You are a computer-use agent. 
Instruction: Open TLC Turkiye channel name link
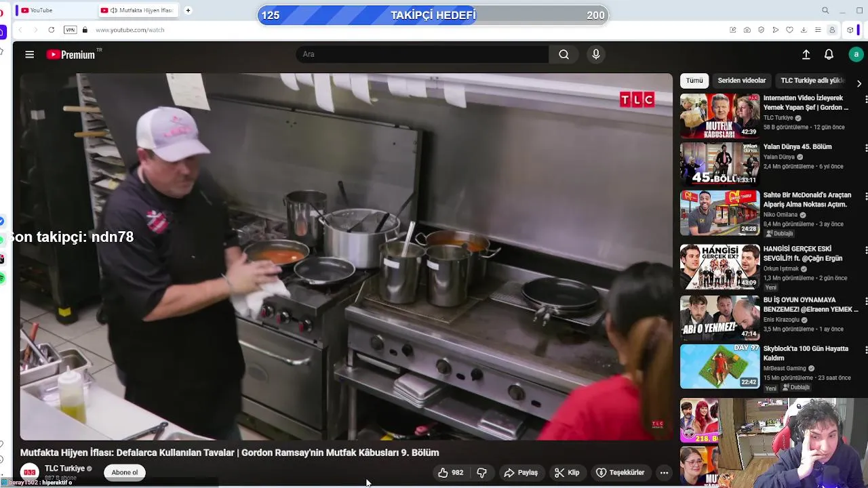click(x=64, y=468)
